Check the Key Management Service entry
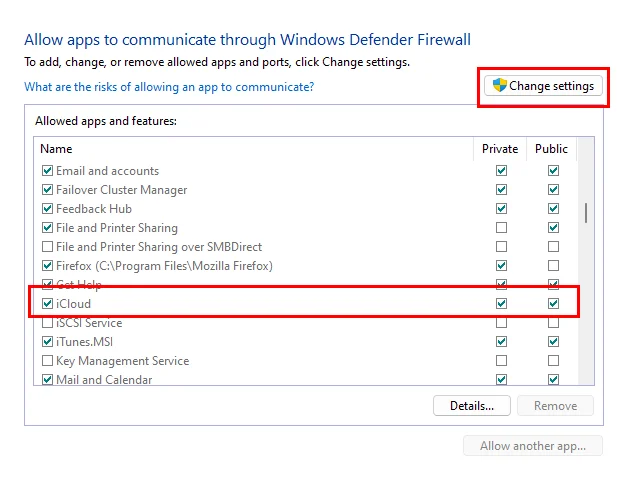636x479 pixels. coord(47,361)
